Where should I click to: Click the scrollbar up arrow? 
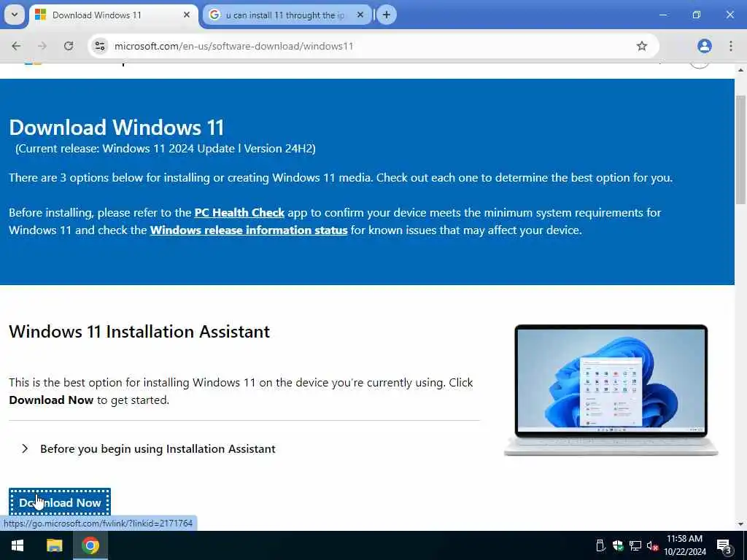pos(740,69)
